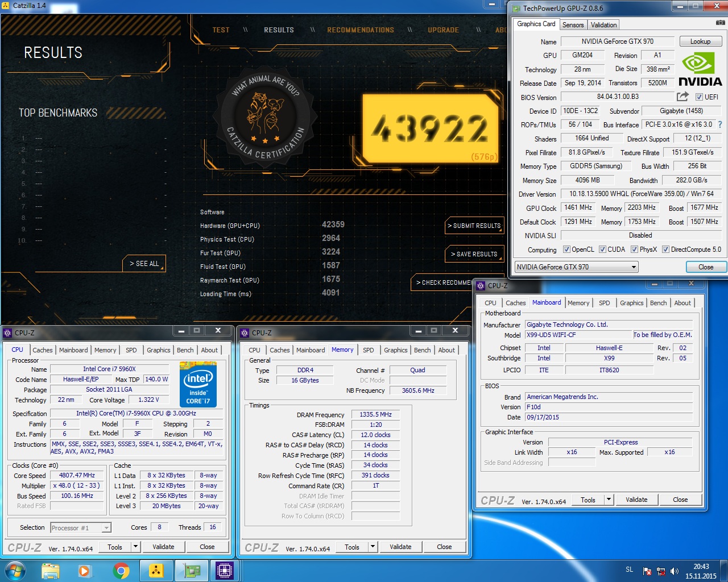Open Google Chrome from the taskbar

click(121, 571)
